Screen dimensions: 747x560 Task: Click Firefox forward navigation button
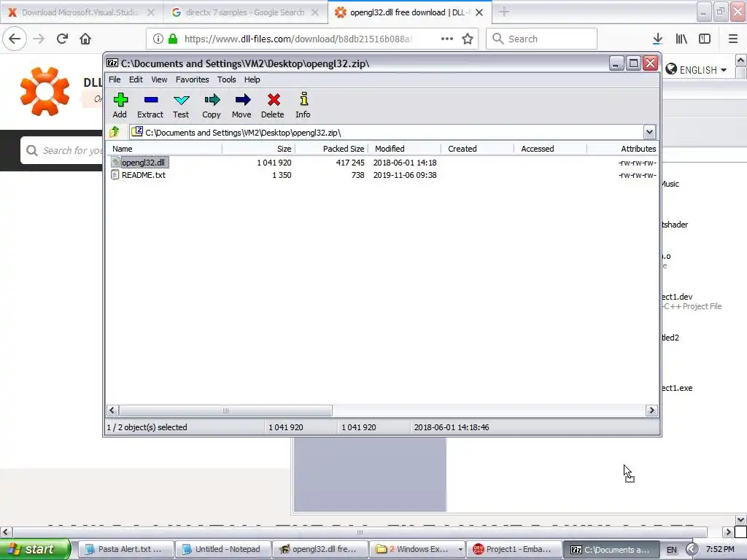pyautogui.click(x=39, y=39)
